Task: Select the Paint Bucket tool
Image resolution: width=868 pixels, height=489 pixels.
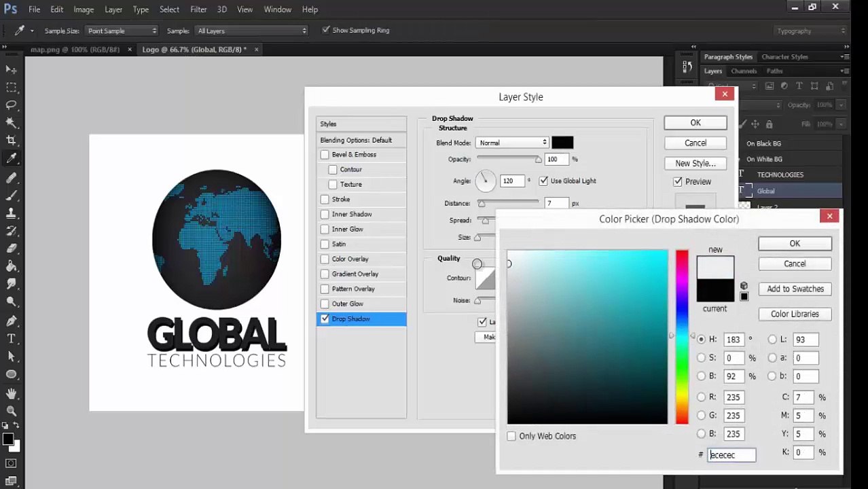Action: click(11, 266)
